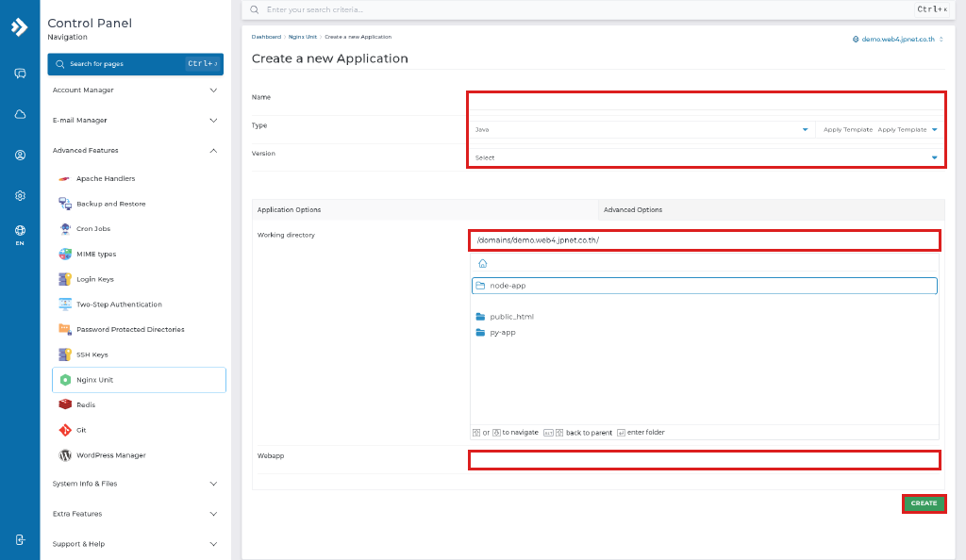This screenshot has height=560, width=966.
Task: Click the green CREATE button
Action: tap(924, 503)
